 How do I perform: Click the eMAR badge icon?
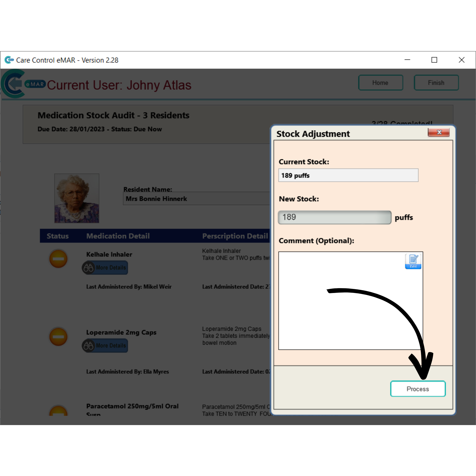click(35, 84)
